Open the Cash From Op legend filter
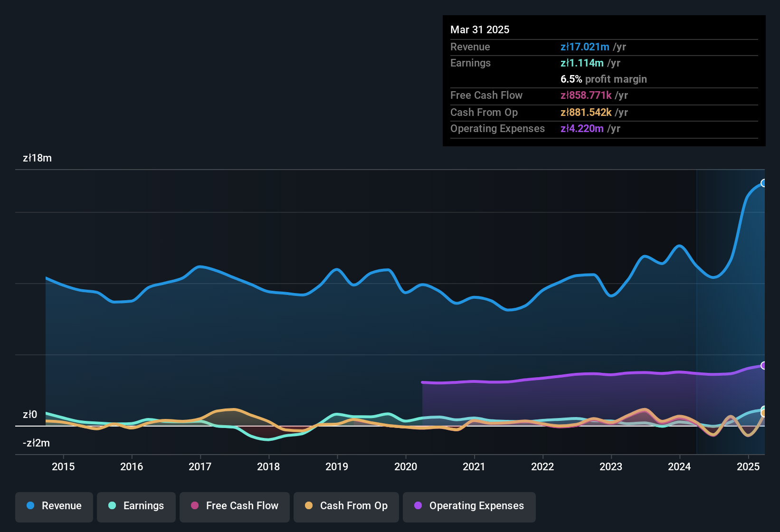Viewport: 780px width, 532px height. tap(346, 506)
